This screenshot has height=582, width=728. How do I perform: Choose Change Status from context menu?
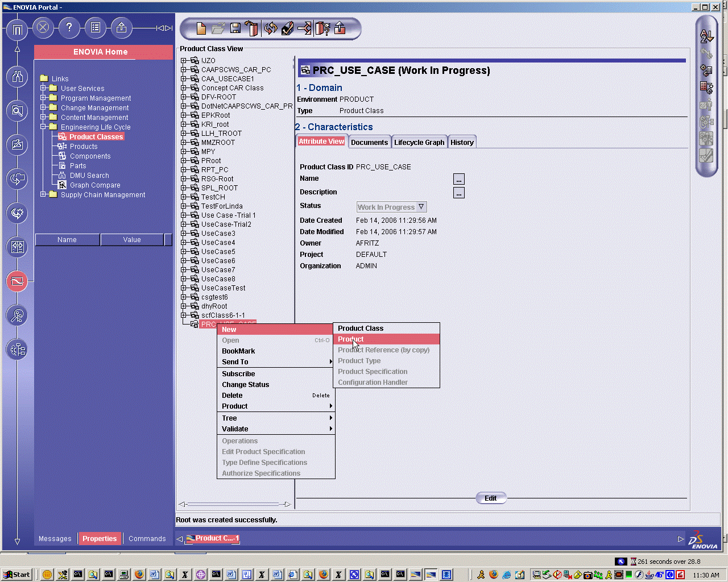(x=276, y=385)
